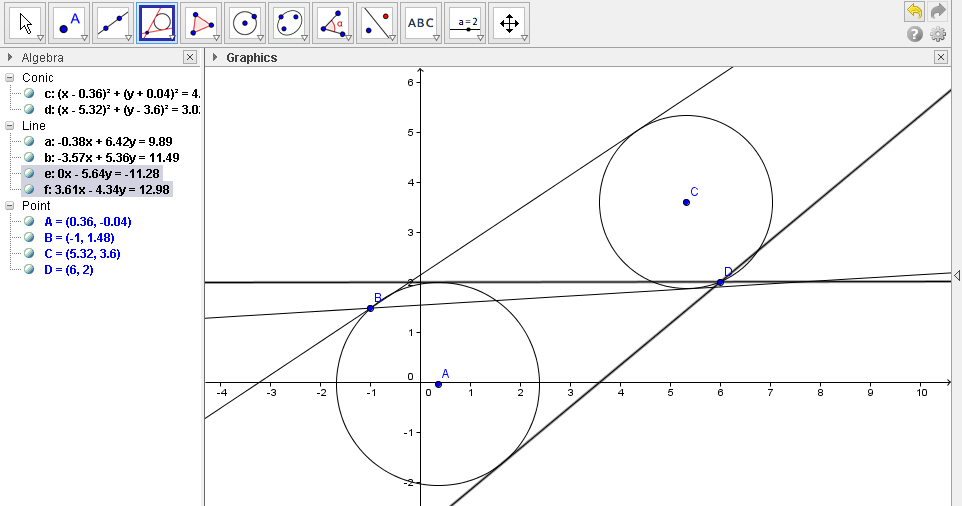This screenshot has width=962, height=506.
Task: Click the Conic group label
Action: [37, 78]
